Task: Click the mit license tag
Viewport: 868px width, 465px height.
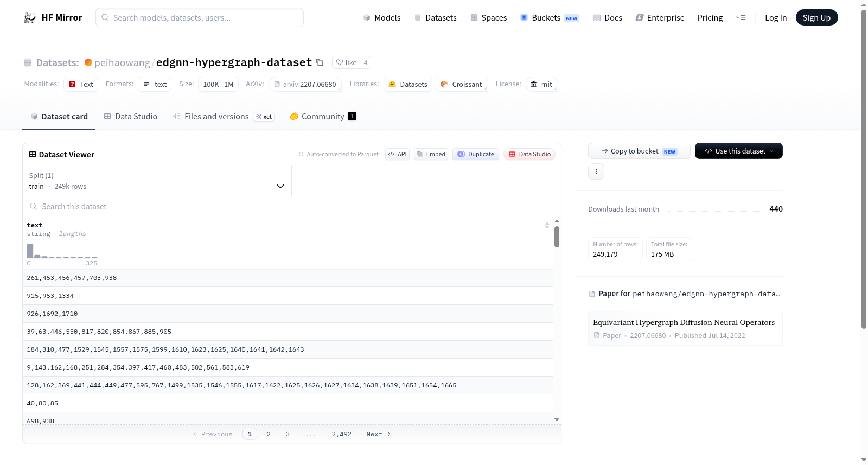Action: [x=541, y=84]
